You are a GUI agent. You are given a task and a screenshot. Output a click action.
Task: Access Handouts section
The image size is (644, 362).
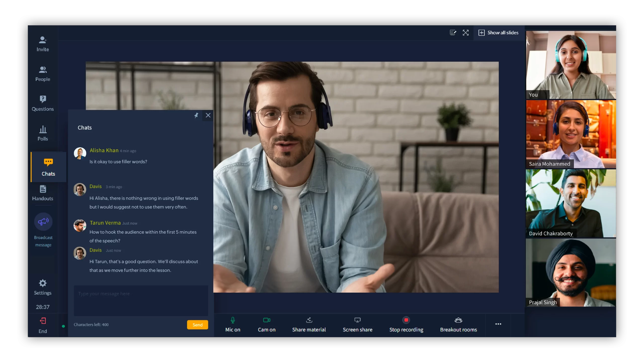(x=43, y=192)
